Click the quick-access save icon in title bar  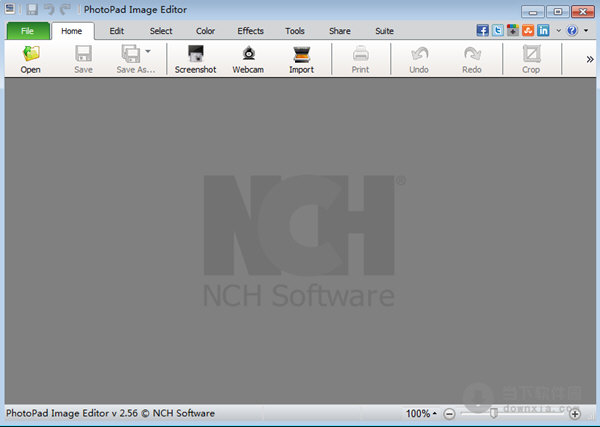[32, 9]
